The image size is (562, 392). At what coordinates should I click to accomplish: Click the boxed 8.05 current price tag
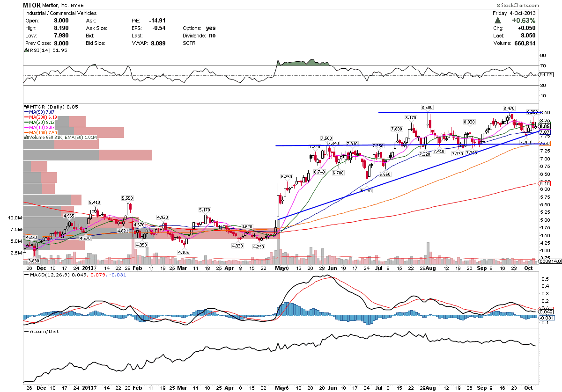pos(544,126)
